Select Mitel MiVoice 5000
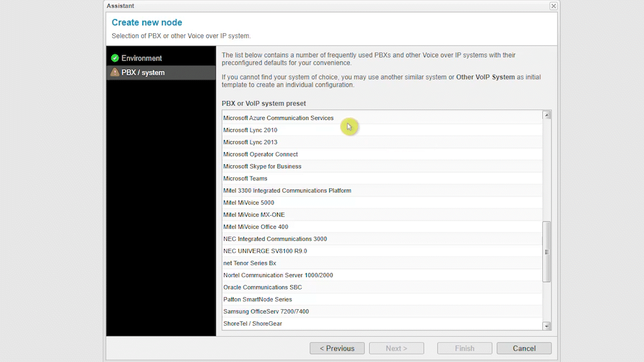Viewport: 644px width, 362px height. tap(382, 203)
